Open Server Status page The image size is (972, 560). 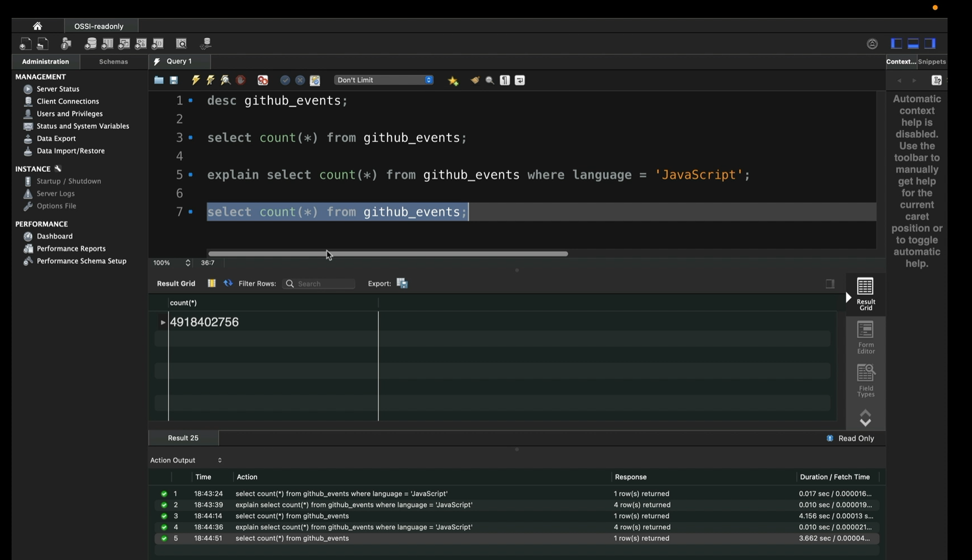pyautogui.click(x=58, y=89)
